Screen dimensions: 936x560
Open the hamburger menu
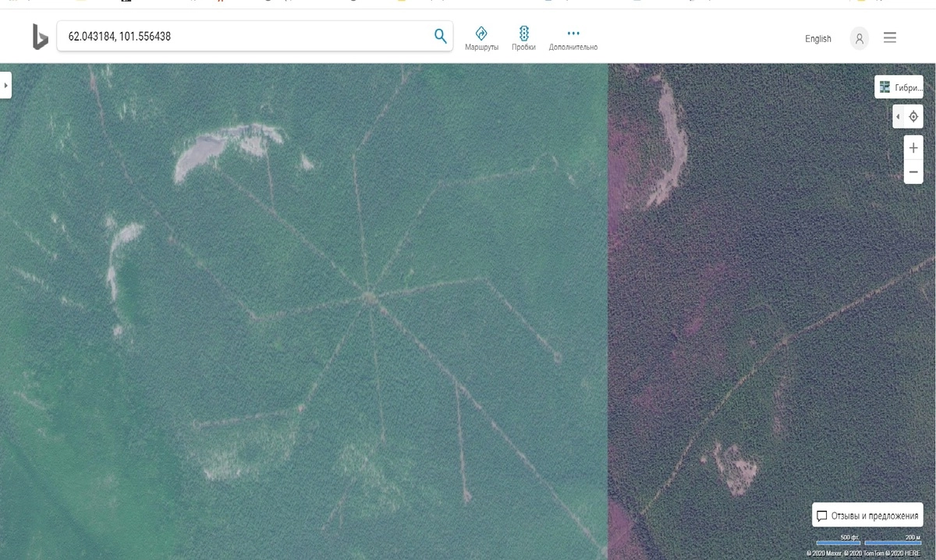(x=890, y=37)
